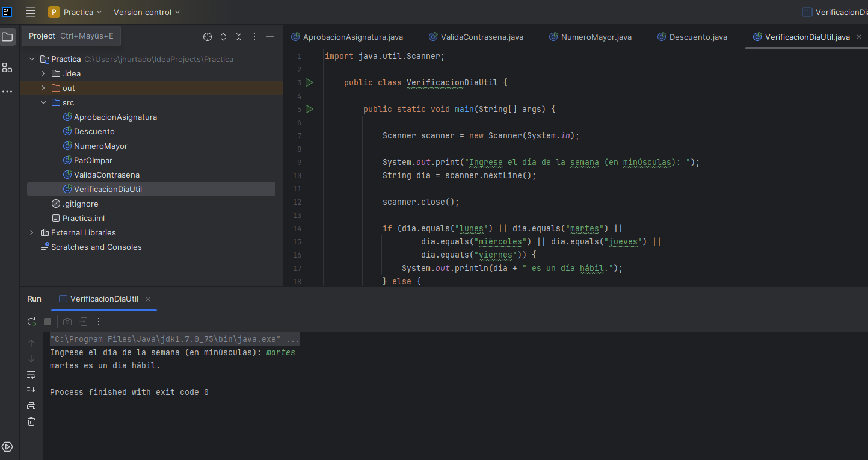The image size is (868, 460).
Task: Open .gitignore file in tree
Action: [x=80, y=204]
